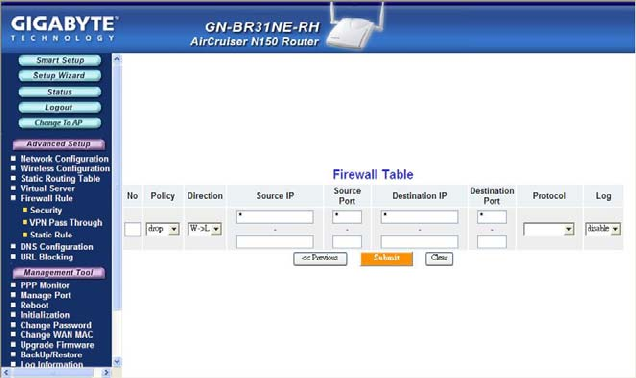
Task: Click the Logout button
Action: click(x=60, y=107)
